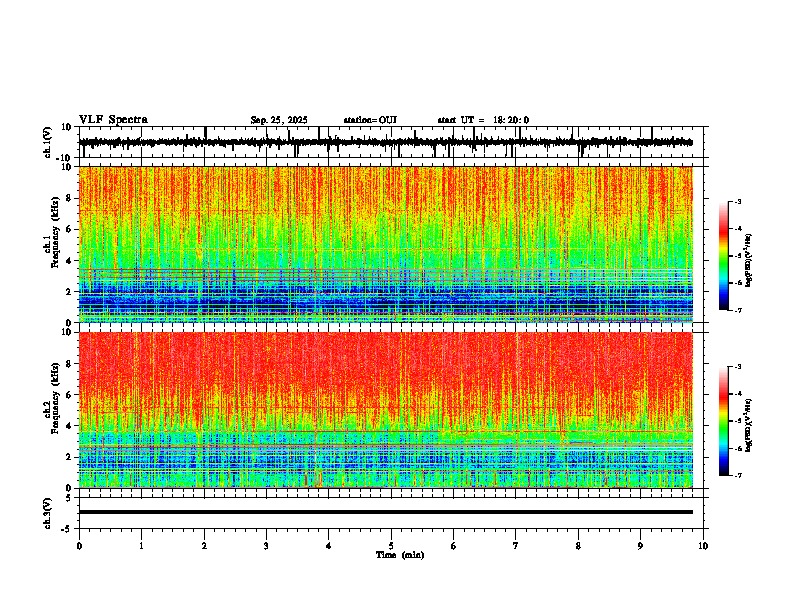Click the flat black ch.3 voltage trace
Viewport: 792px width, 612px height.
point(385,512)
